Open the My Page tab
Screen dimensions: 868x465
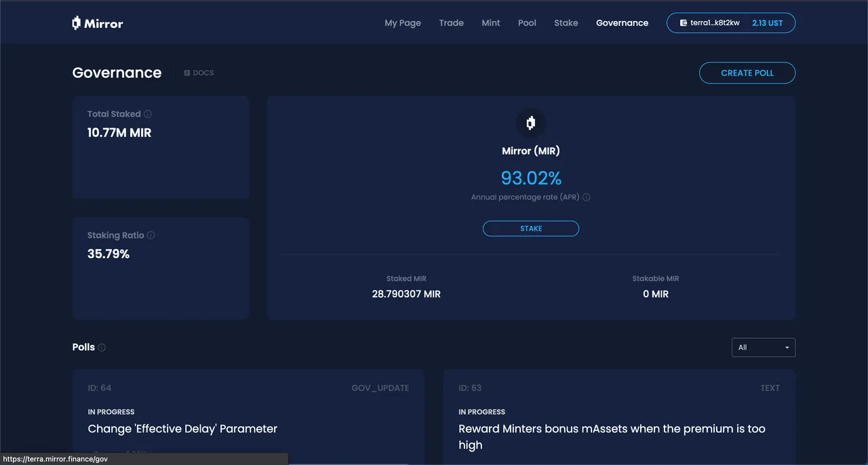[403, 23]
